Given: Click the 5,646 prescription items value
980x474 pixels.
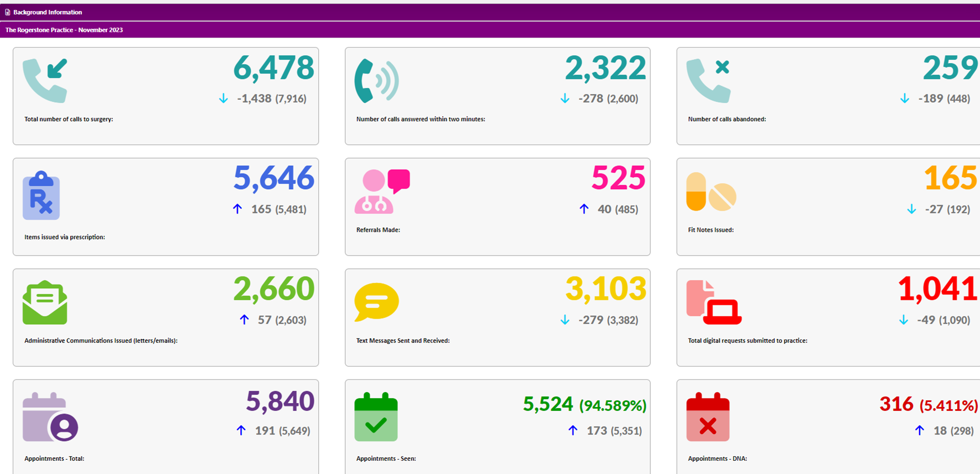Looking at the screenshot, I should tap(273, 179).
